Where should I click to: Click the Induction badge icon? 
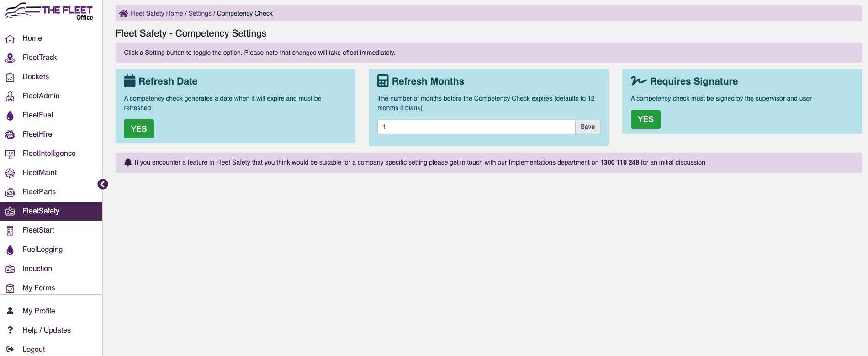click(x=10, y=269)
